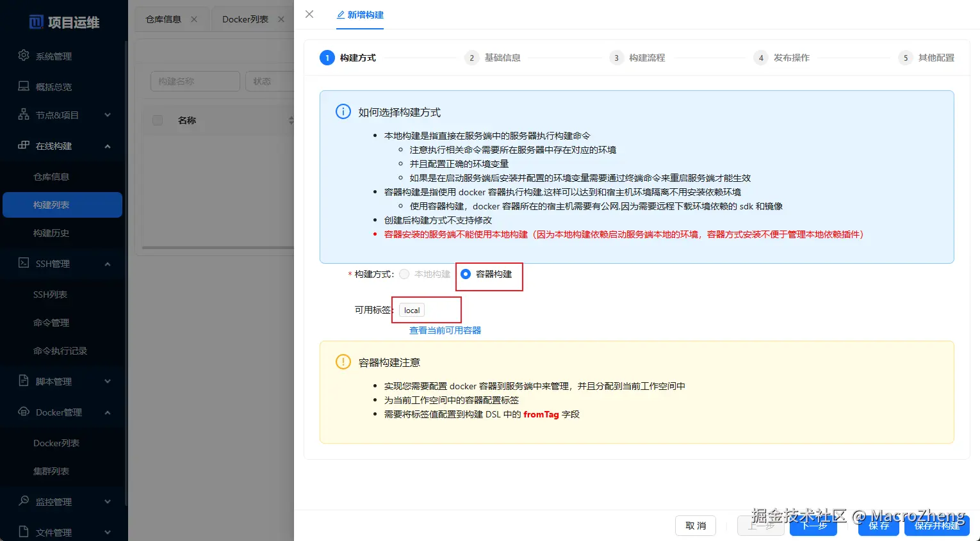
Task: Click the 如何选择构建方式 heading
Action: (400, 112)
